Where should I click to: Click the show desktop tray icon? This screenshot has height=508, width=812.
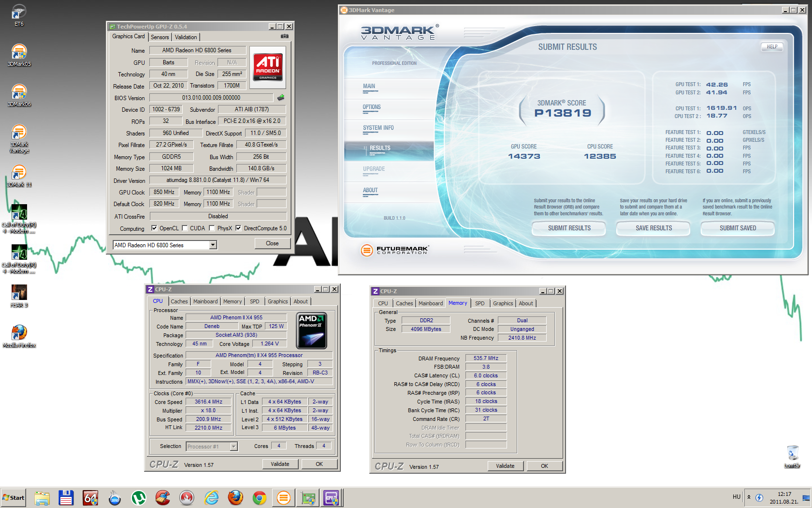pos(806,498)
